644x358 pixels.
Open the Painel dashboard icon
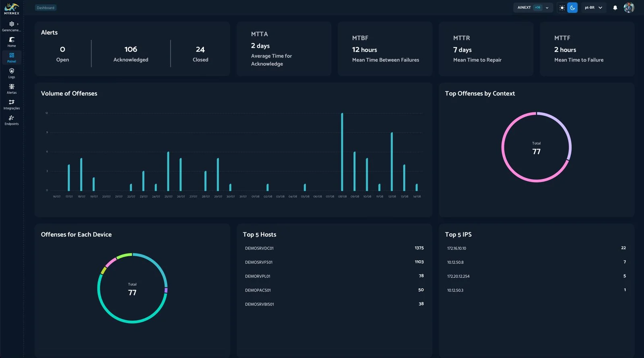click(x=12, y=58)
